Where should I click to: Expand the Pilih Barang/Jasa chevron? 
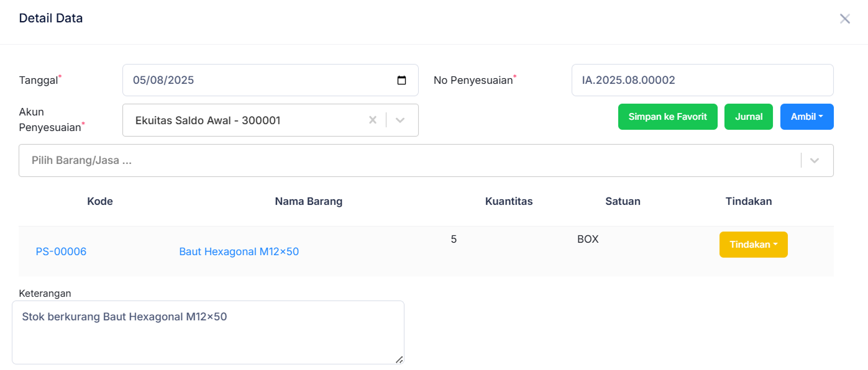pyautogui.click(x=815, y=160)
